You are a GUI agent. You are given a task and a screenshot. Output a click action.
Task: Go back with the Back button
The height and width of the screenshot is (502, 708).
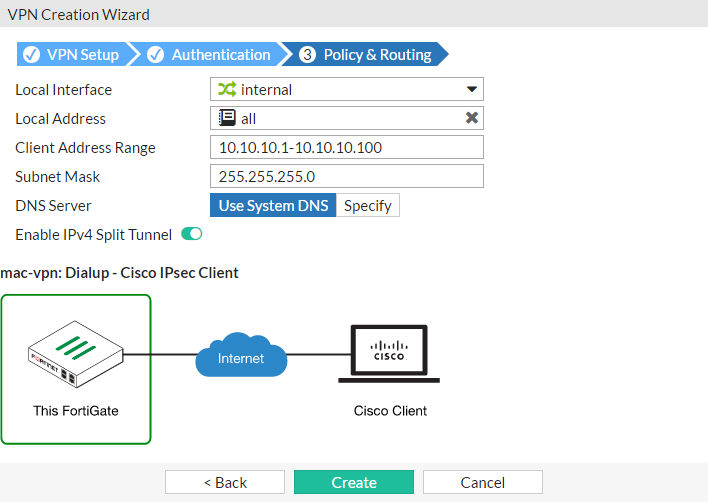click(x=225, y=482)
